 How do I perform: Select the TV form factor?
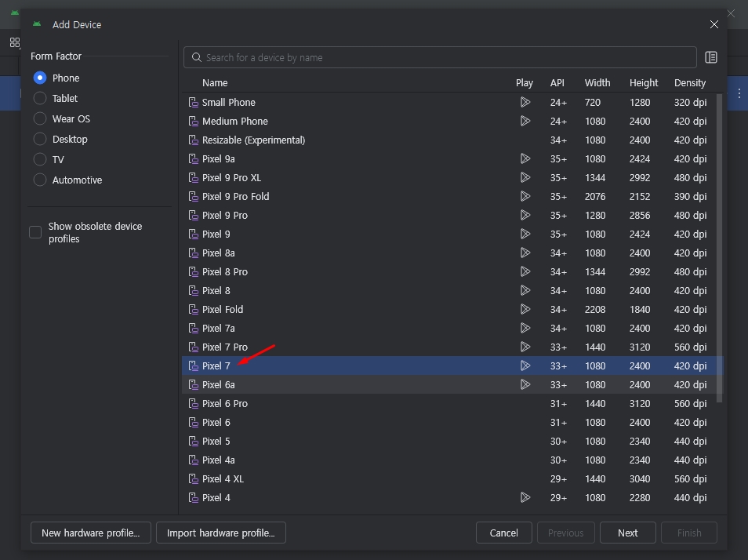[x=40, y=159]
